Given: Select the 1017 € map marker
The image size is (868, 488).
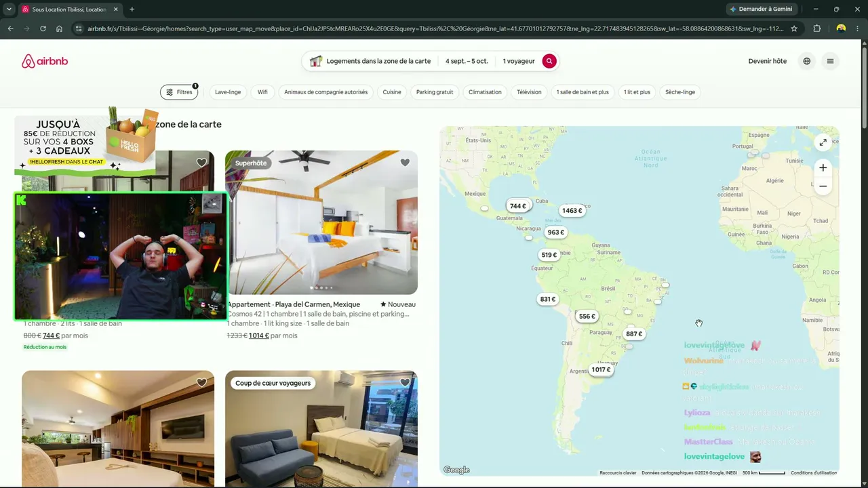Looking at the screenshot, I should click(x=601, y=370).
